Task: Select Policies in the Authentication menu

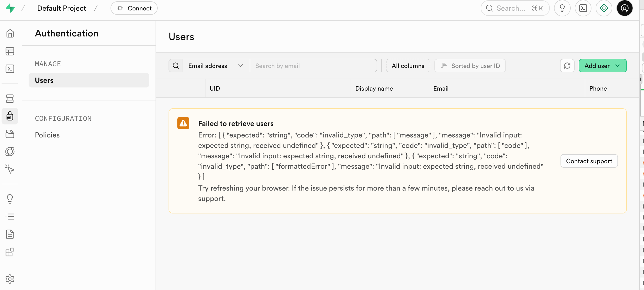Action: tap(47, 135)
